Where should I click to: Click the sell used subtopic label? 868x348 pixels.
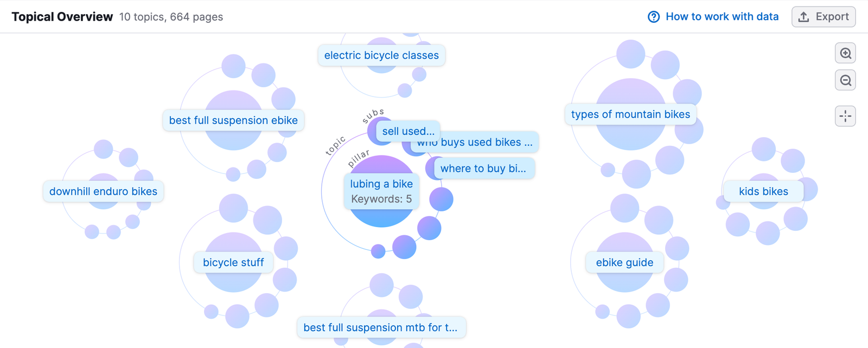click(408, 131)
